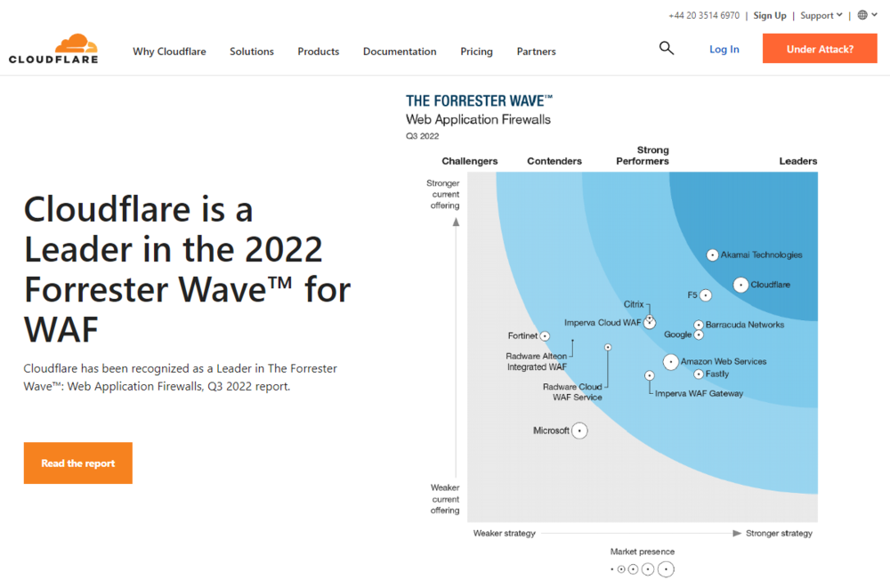This screenshot has height=588, width=890.
Task: Click the main headline about Forrester Wave
Action: [x=187, y=269]
